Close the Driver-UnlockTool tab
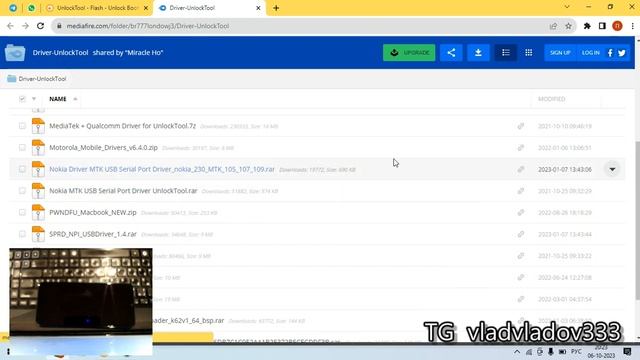 258,8
